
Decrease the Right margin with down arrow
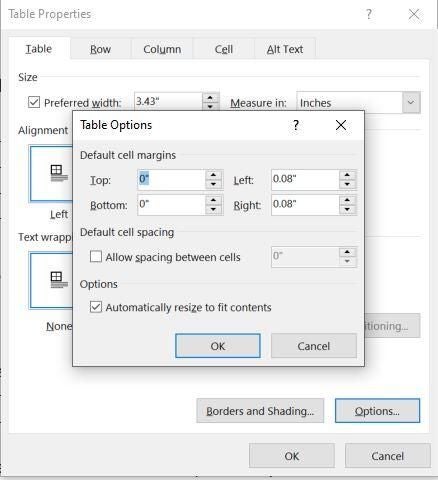(x=347, y=209)
